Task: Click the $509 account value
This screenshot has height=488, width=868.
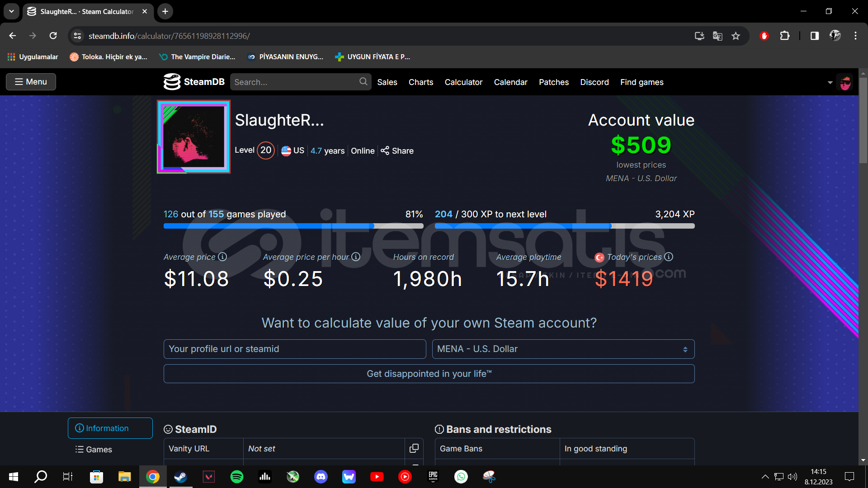Action: (x=641, y=145)
